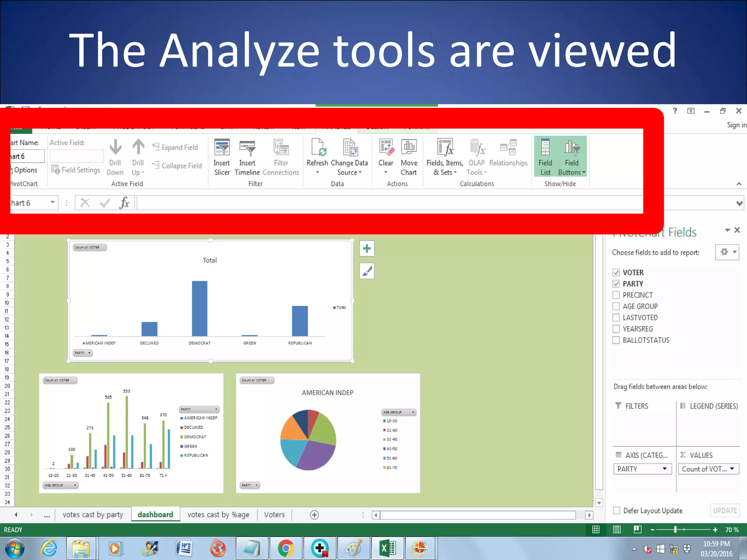Insert a Slicer from Filter group
747x560 pixels.
tap(222, 157)
